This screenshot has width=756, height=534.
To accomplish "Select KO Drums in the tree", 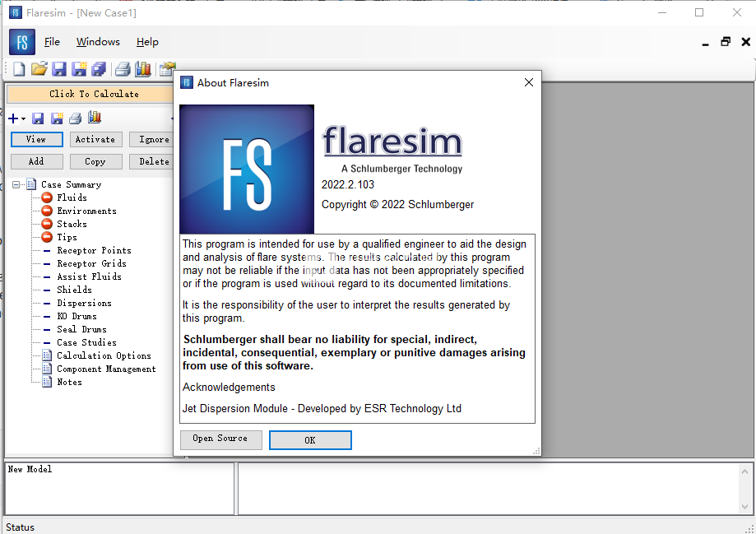I will click(x=77, y=316).
